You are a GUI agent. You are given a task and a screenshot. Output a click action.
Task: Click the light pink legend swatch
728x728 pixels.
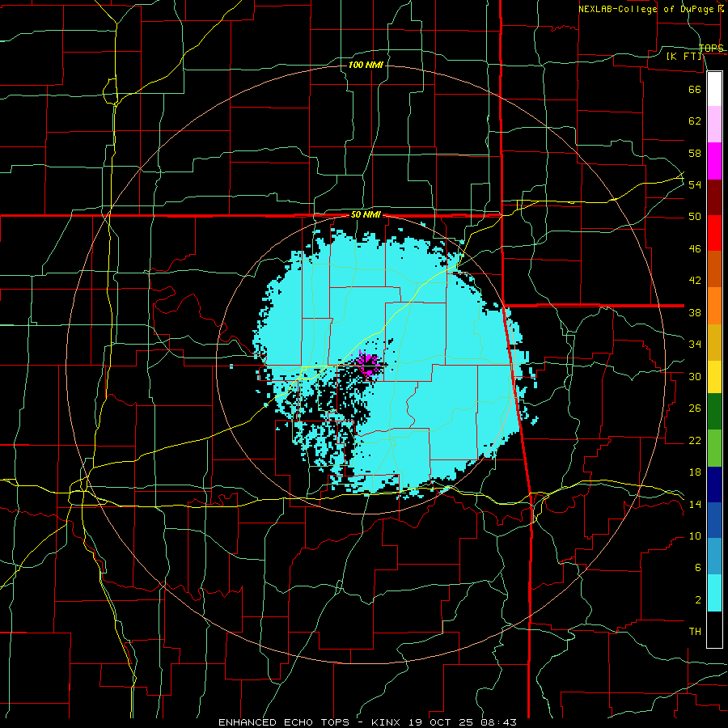click(714, 125)
